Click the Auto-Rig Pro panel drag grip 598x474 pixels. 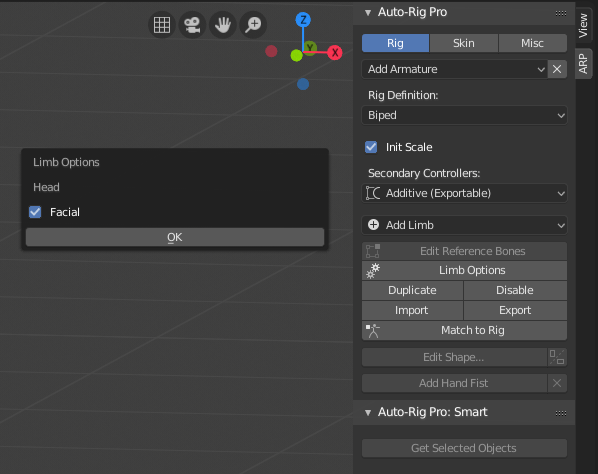561,13
